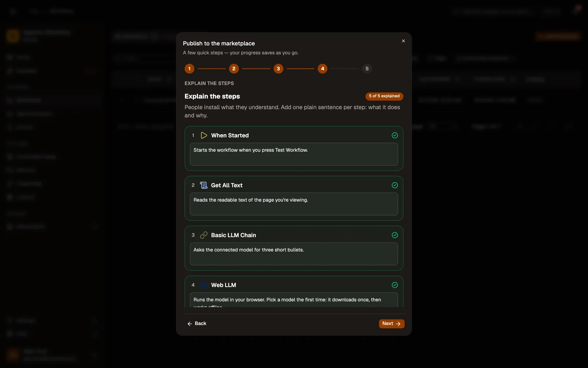Image resolution: width=588 pixels, height=368 pixels.
Task: Click the Basic LLM Chain green checkmark
Action: click(x=395, y=235)
